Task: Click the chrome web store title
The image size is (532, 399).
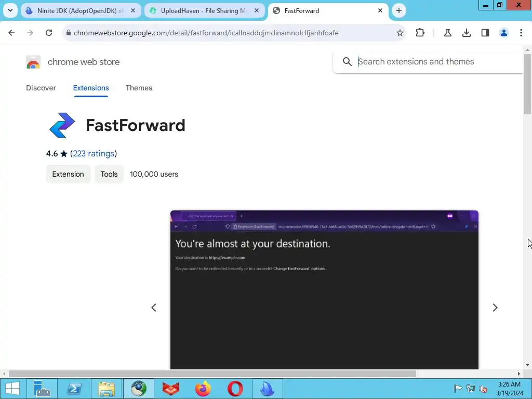Action: click(x=84, y=62)
